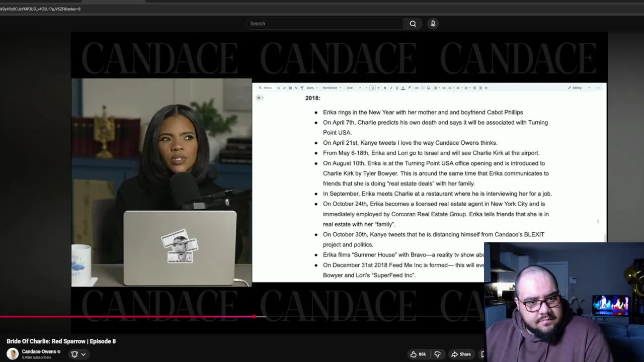This screenshot has height=362, width=644.
Task: Click the webcam overlay of man with glasses
Action: click(564, 302)
